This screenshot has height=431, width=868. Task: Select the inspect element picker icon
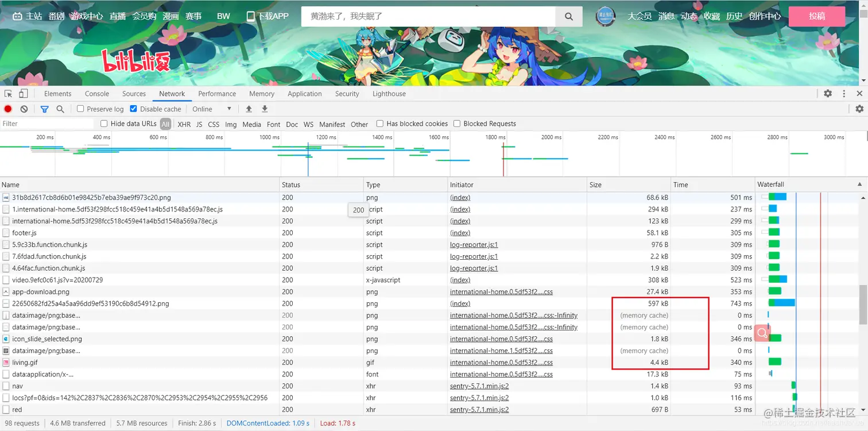pos(8,94)
